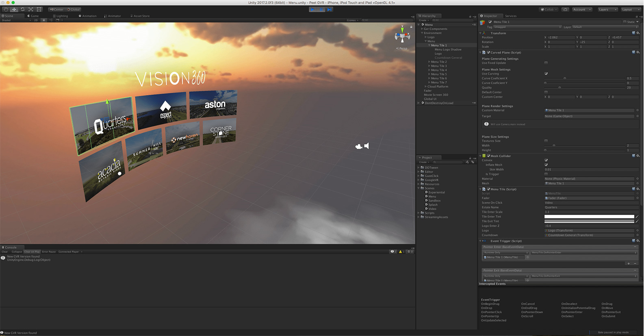This screenshot has height=336, width=644.
Task: Select the Rotate tool
Action: point(22,9)
